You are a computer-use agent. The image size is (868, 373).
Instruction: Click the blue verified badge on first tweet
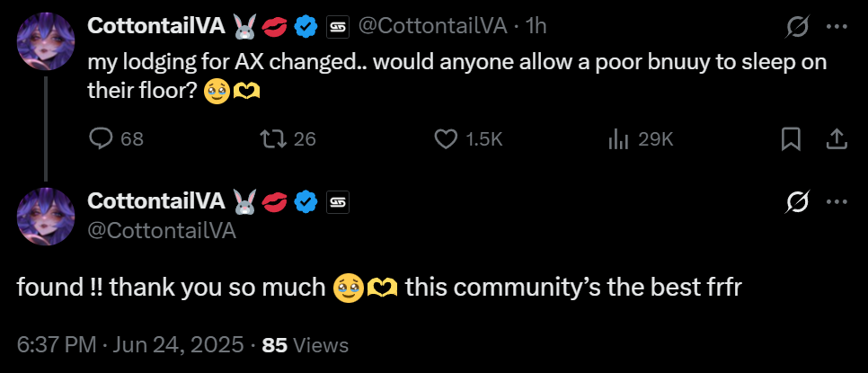pyautogui.click(x=307, y=27)
